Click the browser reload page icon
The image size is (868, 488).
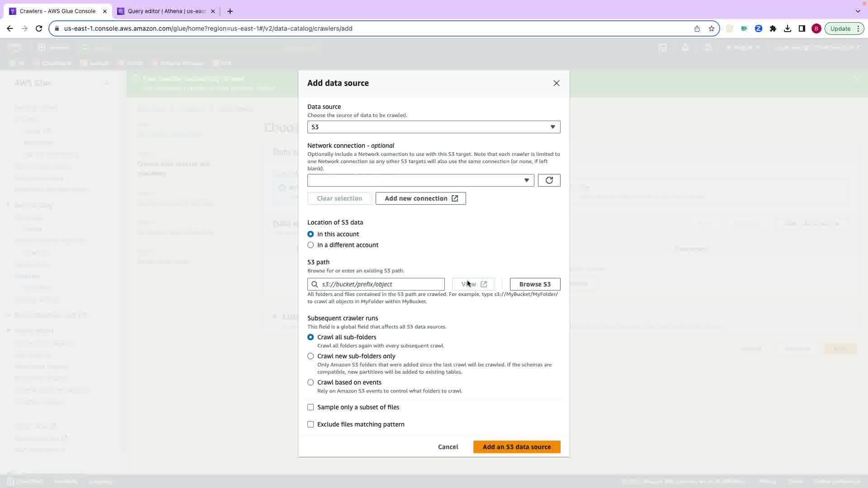tap(39, 28)
